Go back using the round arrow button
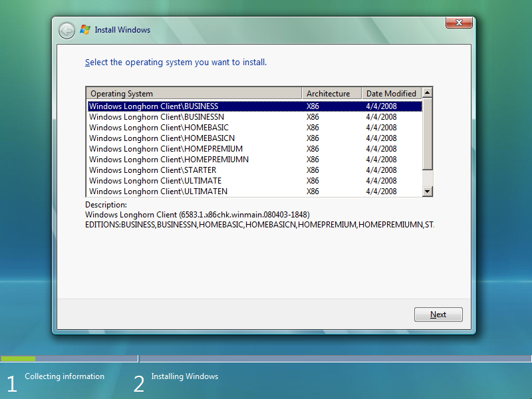 tap(67, 31)
